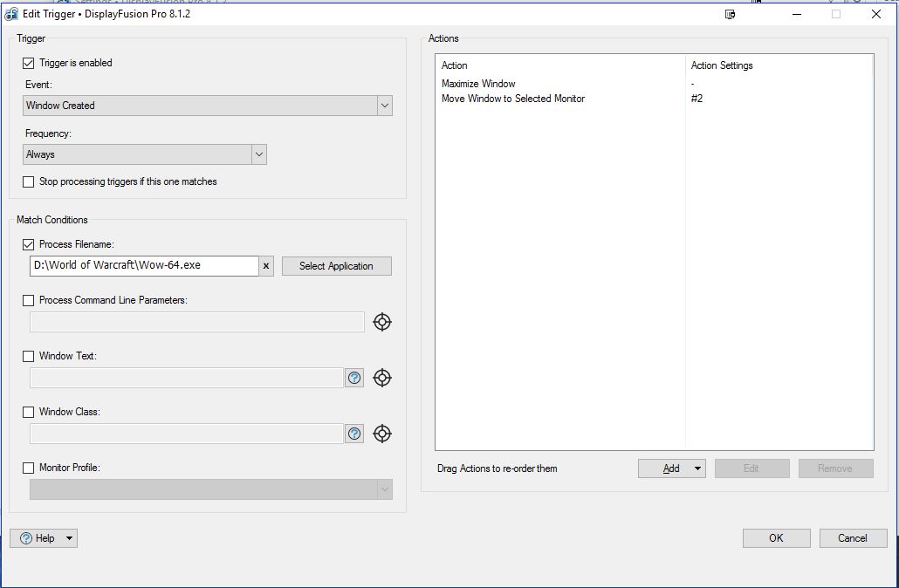Clear the Process Filename with the x button
Screen dimensions: 899x588
point(266,266)
